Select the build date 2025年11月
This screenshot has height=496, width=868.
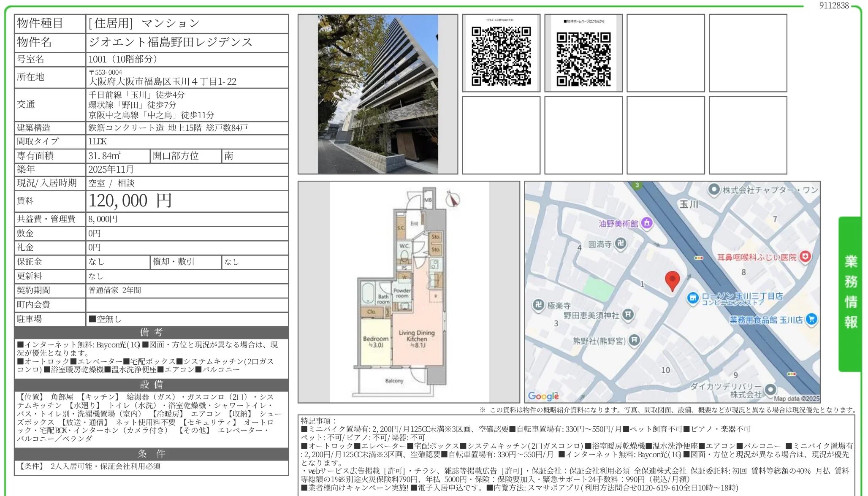(x=111, y=169)
